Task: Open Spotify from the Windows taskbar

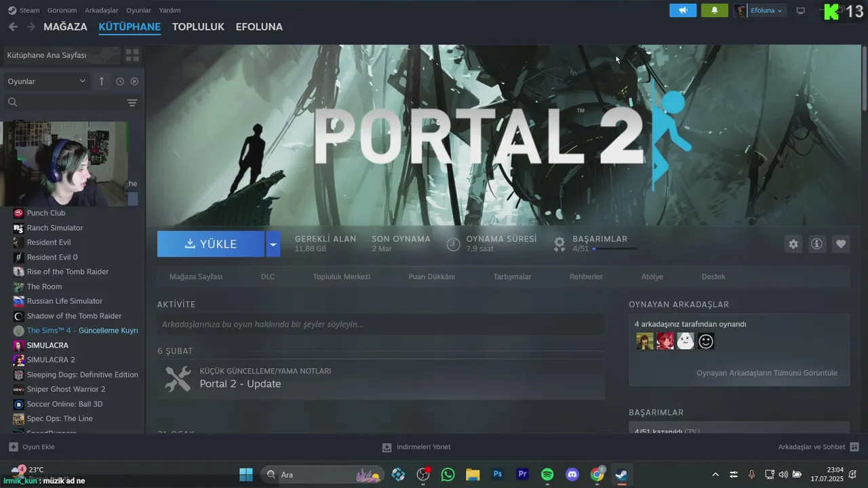Action: tap(547, 474)
